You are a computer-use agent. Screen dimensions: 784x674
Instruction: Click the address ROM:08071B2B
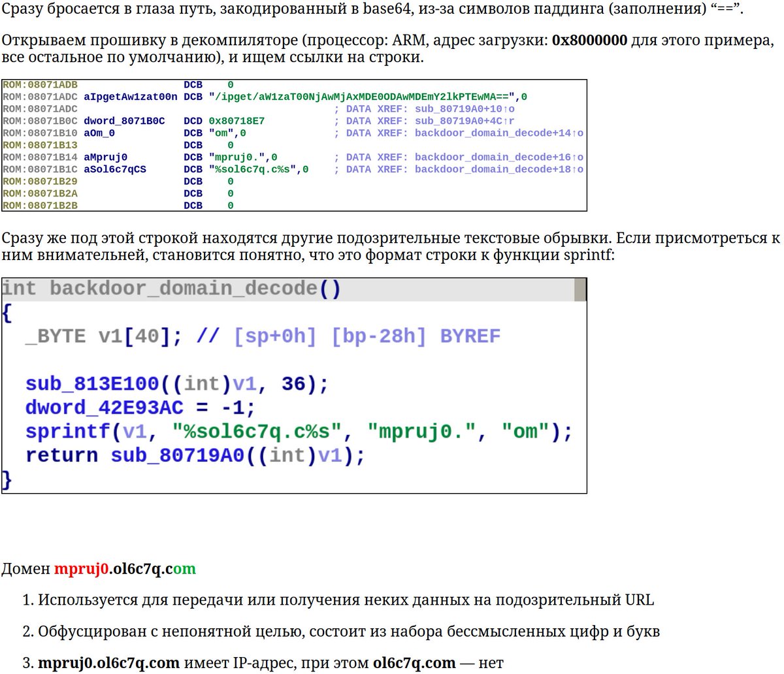coord(40,206)
